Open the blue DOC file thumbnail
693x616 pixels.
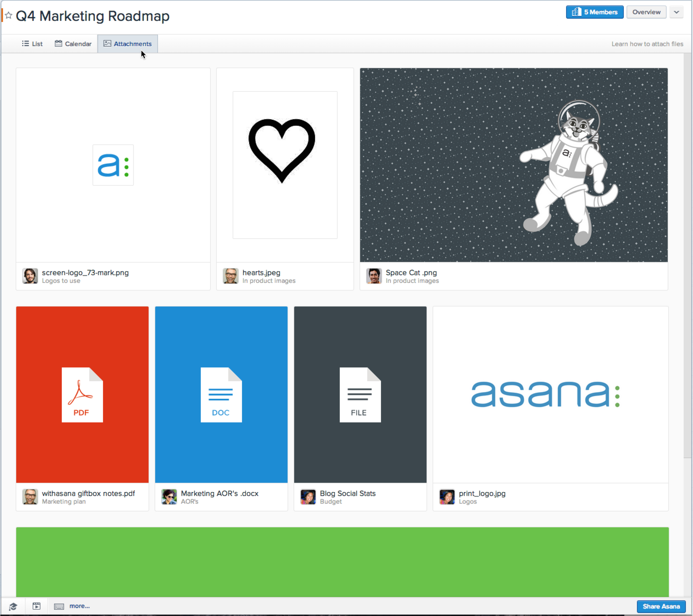point(221,394)
